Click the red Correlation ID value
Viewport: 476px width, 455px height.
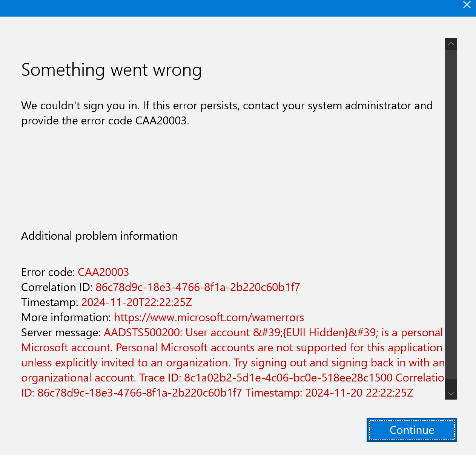198,287
